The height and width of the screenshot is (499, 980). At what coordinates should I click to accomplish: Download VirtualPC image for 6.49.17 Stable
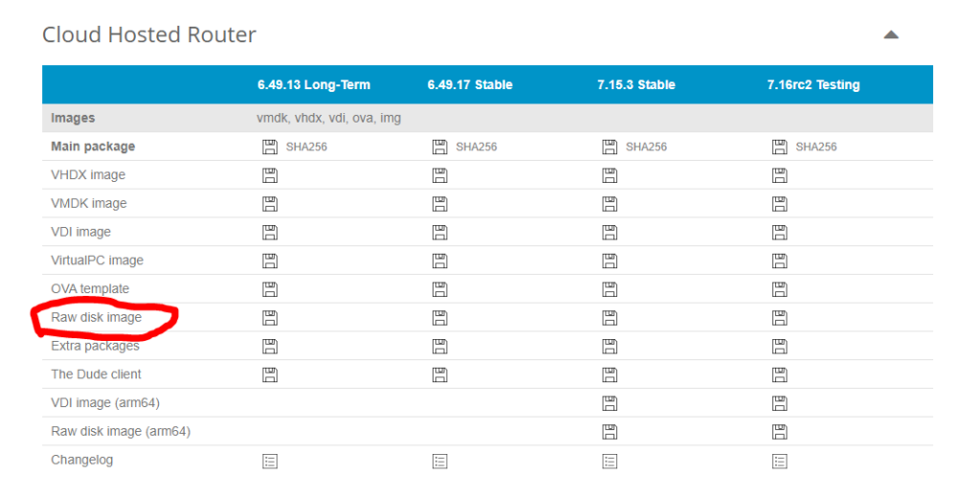coord(440,261)
